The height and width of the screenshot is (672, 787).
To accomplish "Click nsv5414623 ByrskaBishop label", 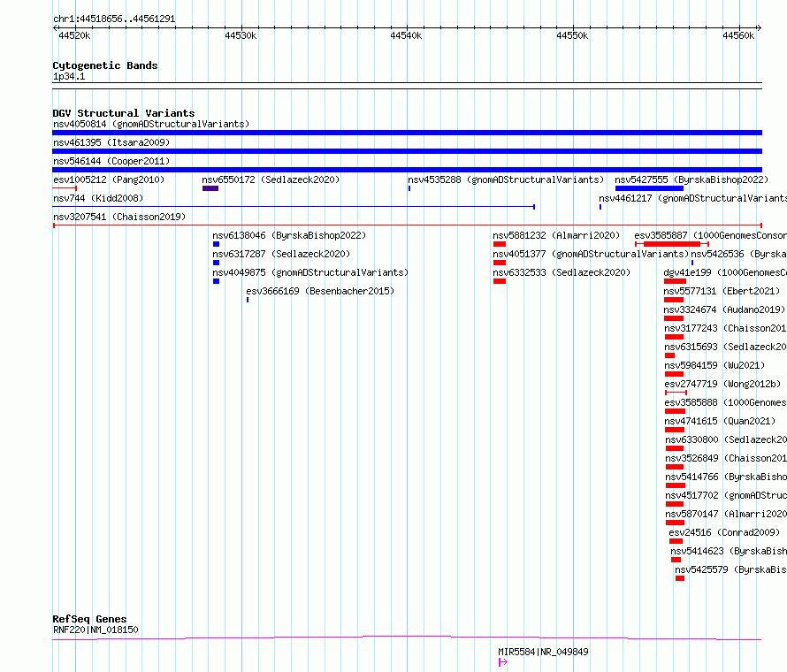I will [x=729, y=551].
